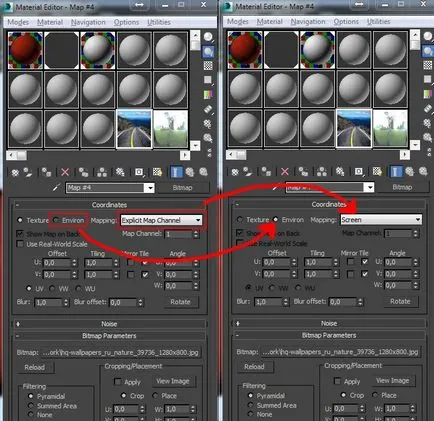434x421 pixels.
Task: Click Go Forward to Sibling in left window
Action: tap(203, 172)
